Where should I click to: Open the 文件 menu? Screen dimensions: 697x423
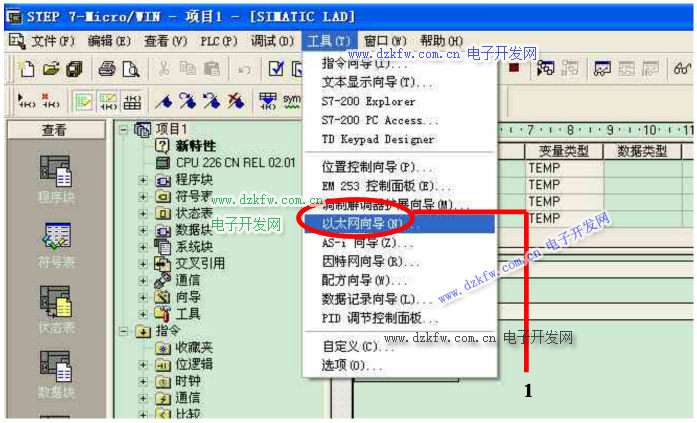click(x=43, y=41)
